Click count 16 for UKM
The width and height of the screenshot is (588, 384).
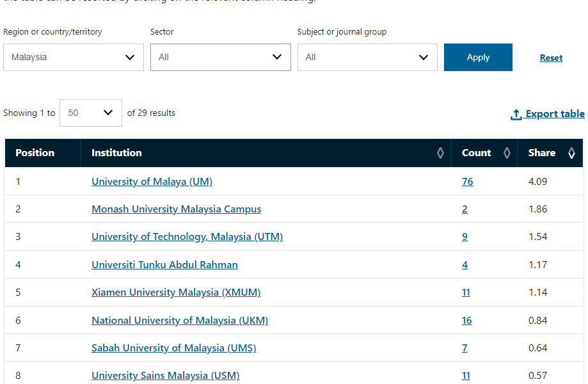pyautogui.click(x=466, y=320)
